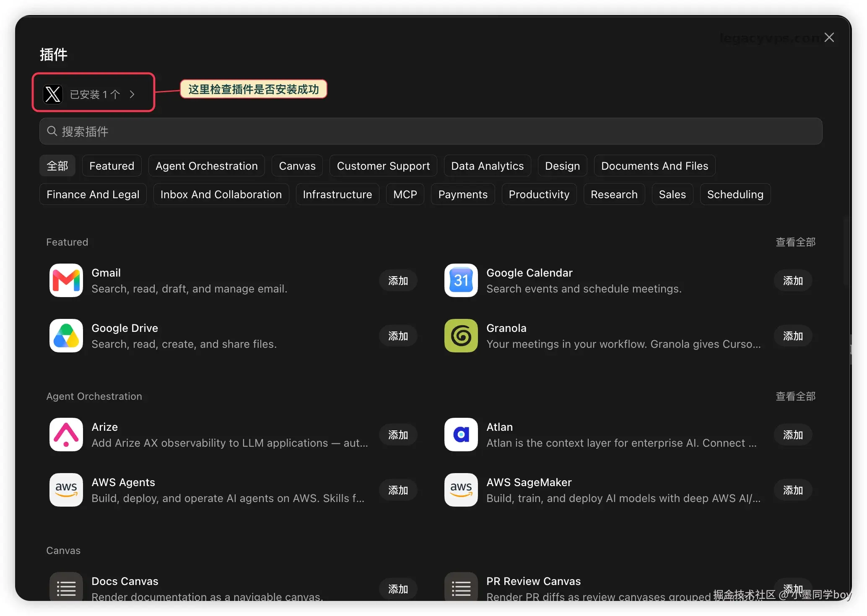This screenshot has width=867, height=616.
Task: Expand the installed plugins chevron
Action: [132, 94]
